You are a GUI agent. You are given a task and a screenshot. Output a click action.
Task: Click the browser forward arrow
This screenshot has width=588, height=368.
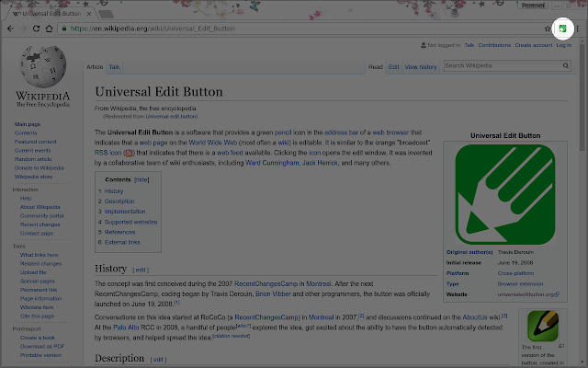point(23,29)
